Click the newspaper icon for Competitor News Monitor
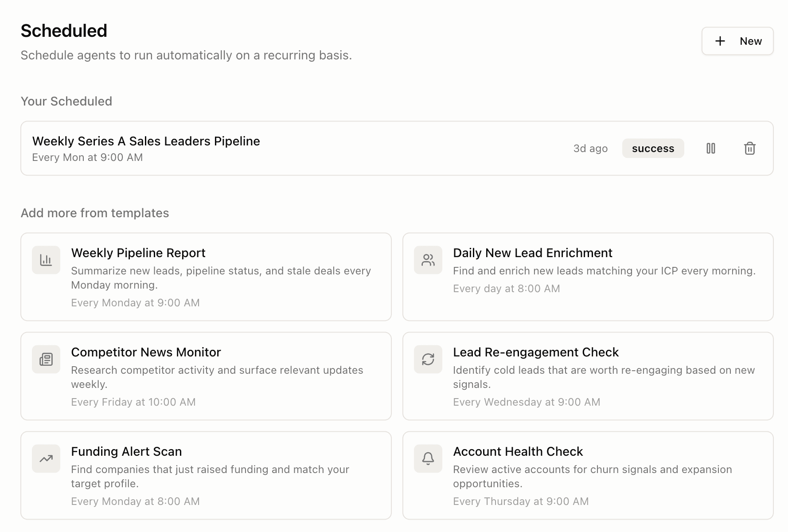Viewport: 788px width, 532px height. point(46,359)
